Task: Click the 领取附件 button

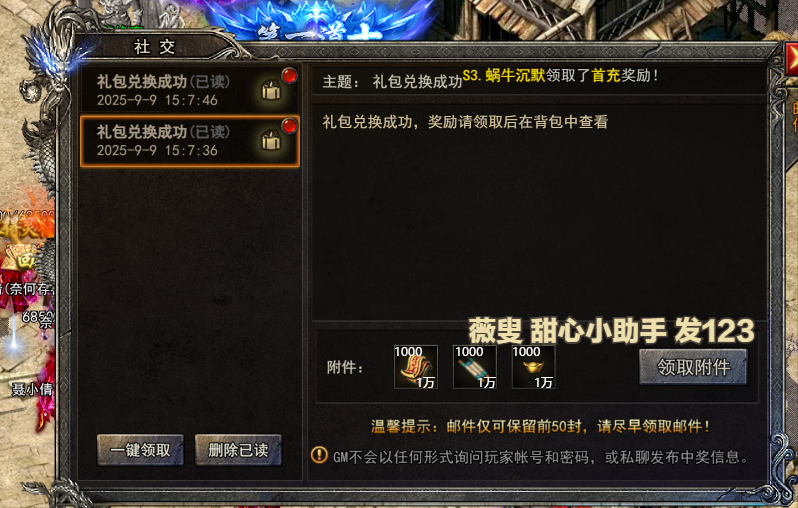Action: pyautogui.click(x=693, y=367)
